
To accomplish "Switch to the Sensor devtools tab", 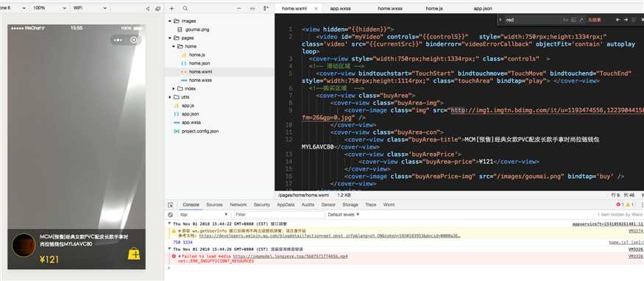I will tap(328, 204).
